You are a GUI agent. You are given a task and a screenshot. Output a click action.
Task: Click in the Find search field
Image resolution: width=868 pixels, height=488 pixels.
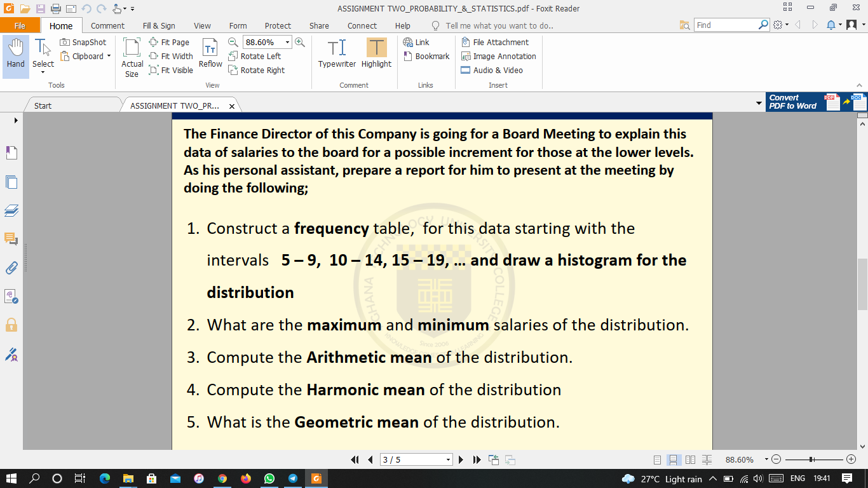coord(726,25)
